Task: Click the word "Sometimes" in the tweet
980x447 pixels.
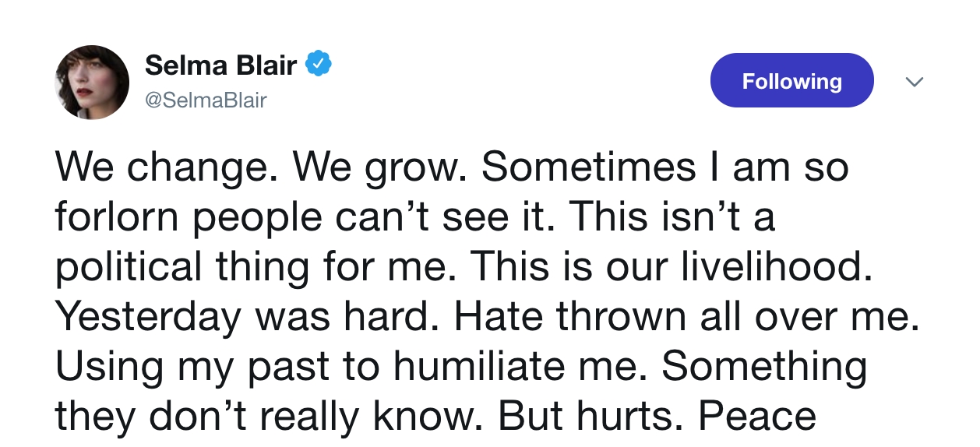Action: (588, 169)
